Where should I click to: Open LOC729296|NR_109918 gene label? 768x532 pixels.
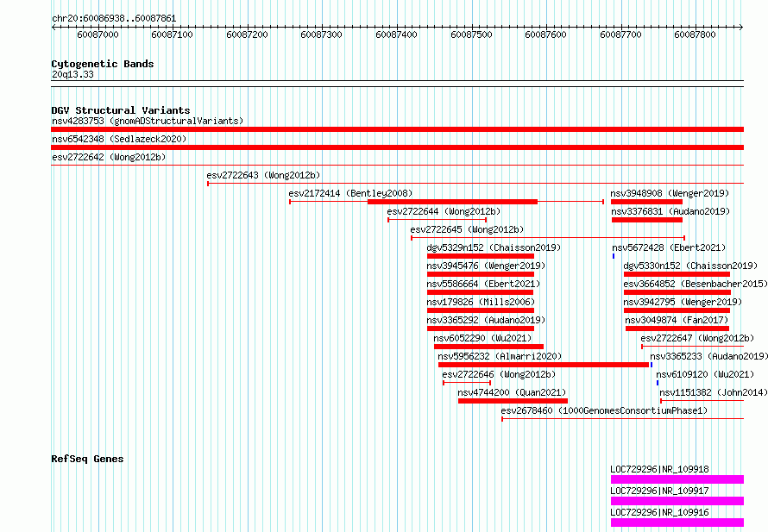click(x=660, y=469)
